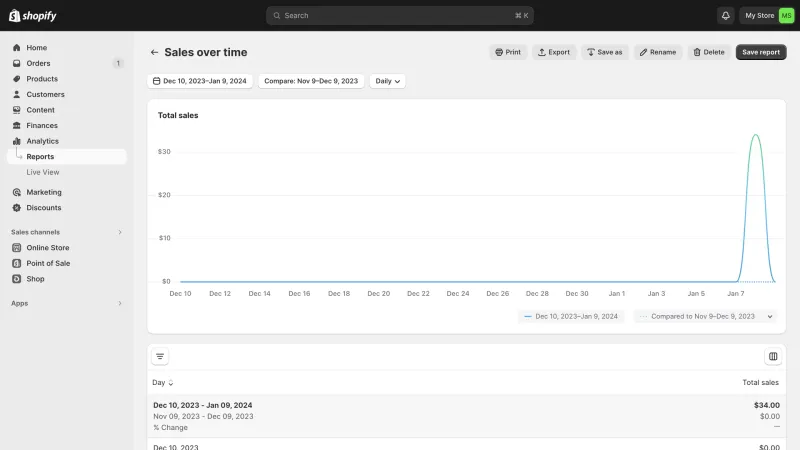800x450 pixels.
Task: Click the Jan 7 axis label
Action: pos(736,293)
